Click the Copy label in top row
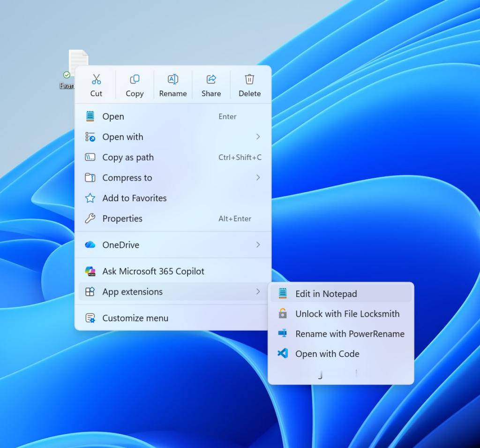 click(135, 93)
